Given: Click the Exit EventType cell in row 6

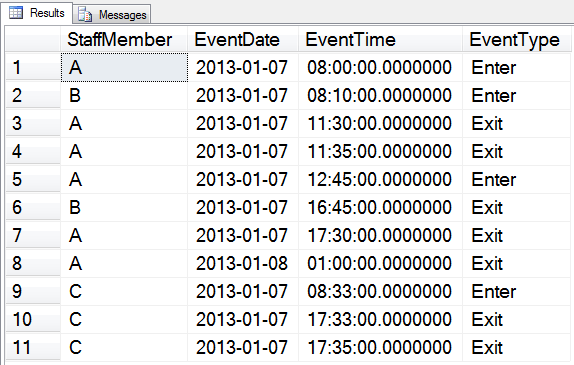Looking at the screenshot, I should click(x=518, y=207).
